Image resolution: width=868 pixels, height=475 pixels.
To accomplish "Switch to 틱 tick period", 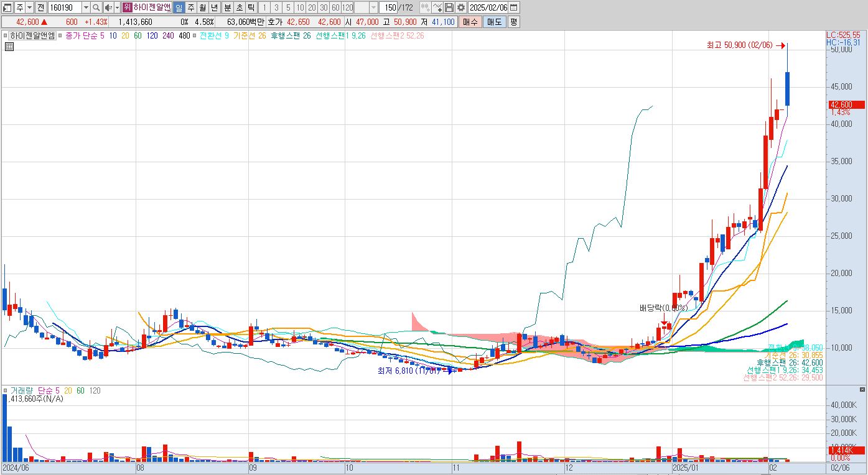I will pos(251,7).
